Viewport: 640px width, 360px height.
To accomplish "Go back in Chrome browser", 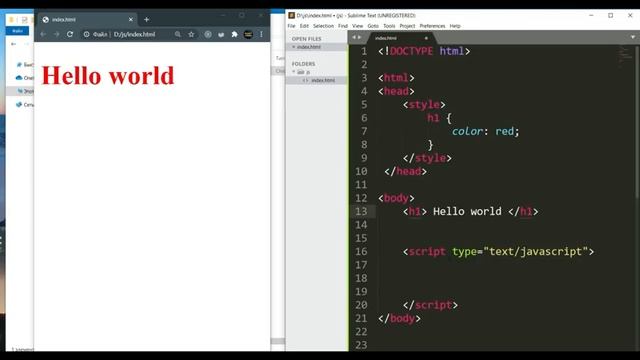I will click(43, 34).
